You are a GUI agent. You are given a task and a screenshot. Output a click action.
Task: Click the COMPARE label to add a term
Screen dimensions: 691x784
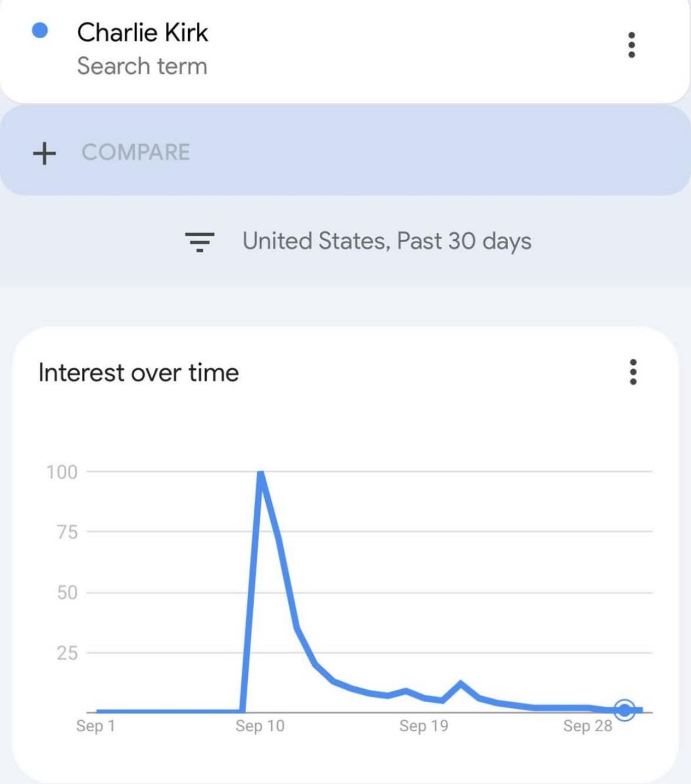135,152
